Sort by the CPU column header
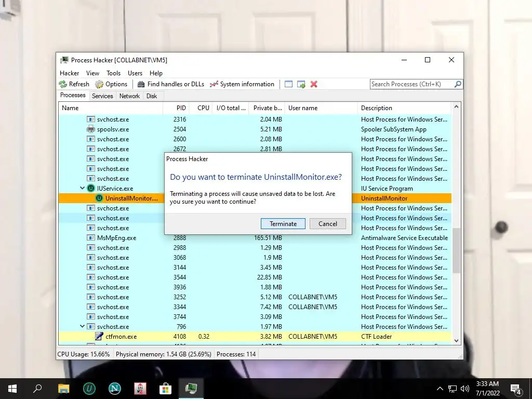 (201, 108)
